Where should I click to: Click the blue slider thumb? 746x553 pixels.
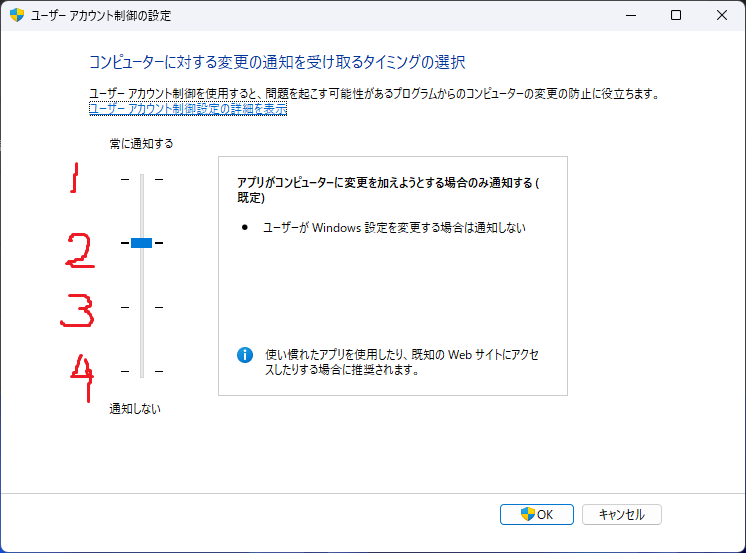click(x=142, y=243)
